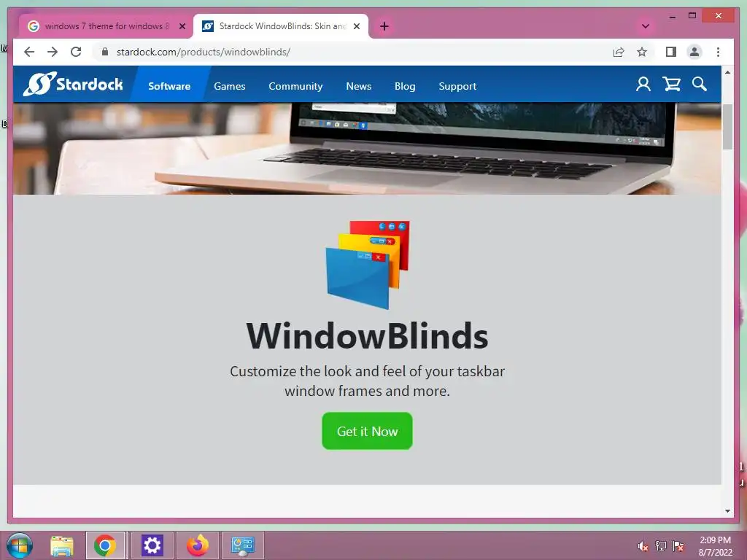The image size is (747, 560).
Task: Go back to the previous page
Action: 29,52
